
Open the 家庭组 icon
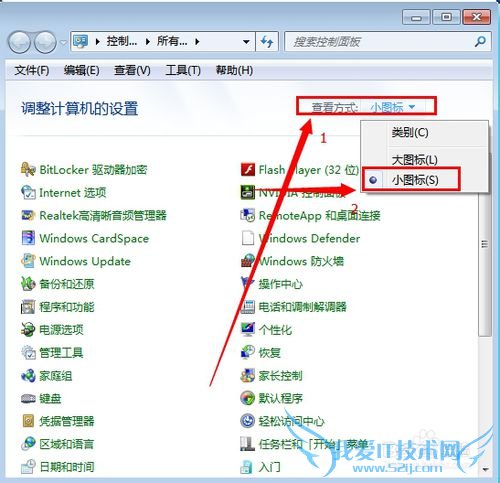coord(28,375)
